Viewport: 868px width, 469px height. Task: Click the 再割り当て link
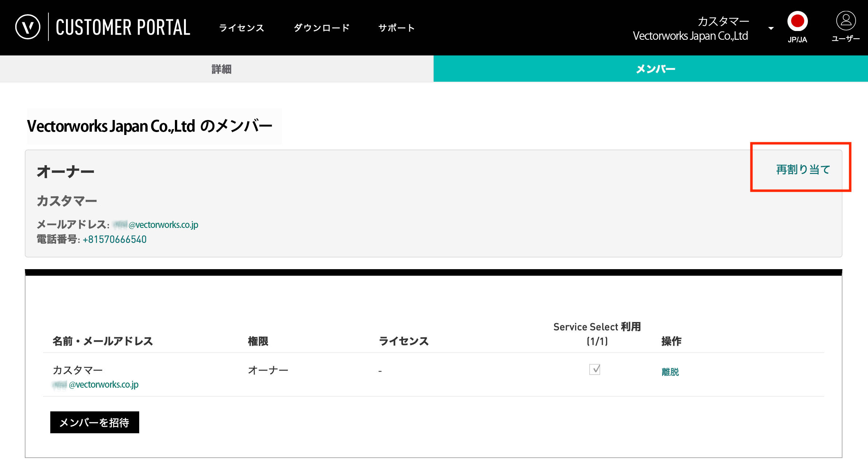click(803, 169)
